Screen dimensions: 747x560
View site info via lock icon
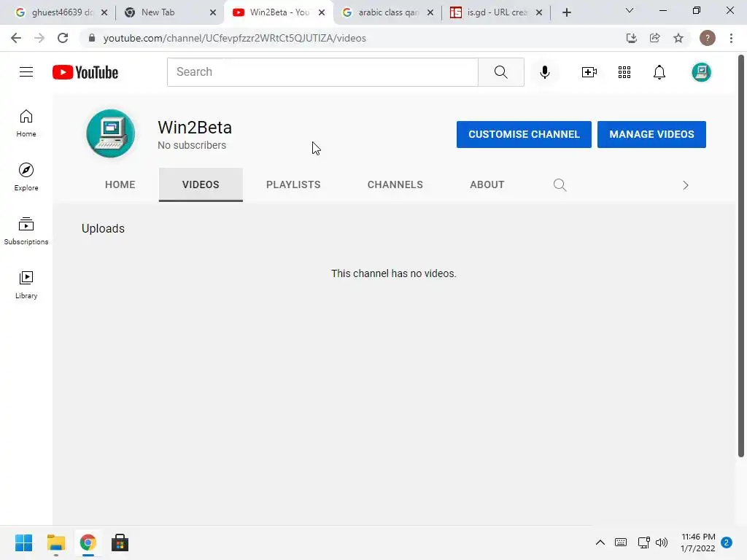click(x=92, y=38)
